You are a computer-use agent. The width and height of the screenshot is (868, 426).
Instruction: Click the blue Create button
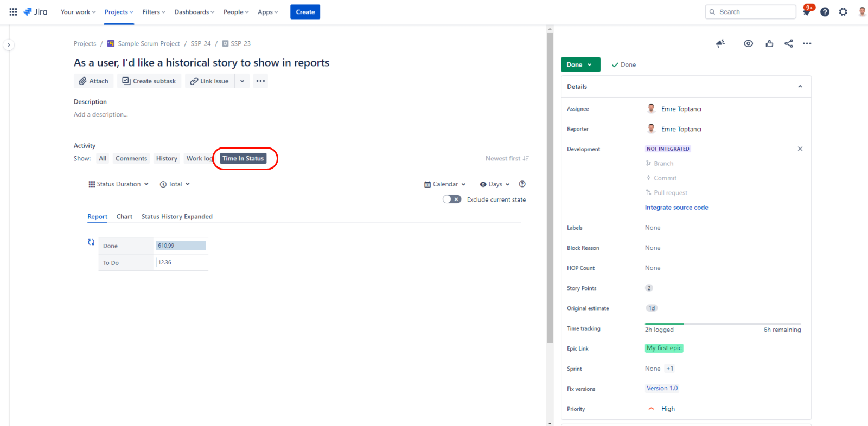(305, 12)
